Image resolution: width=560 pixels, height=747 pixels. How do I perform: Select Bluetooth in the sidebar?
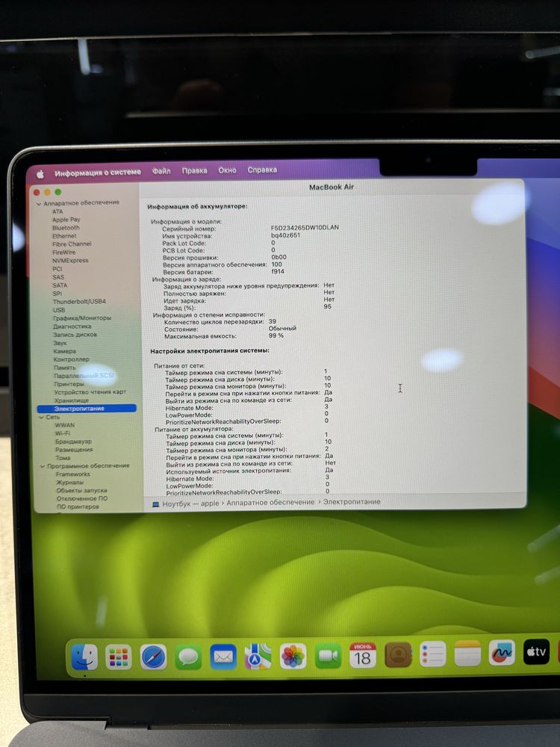(x=66, y=228)
